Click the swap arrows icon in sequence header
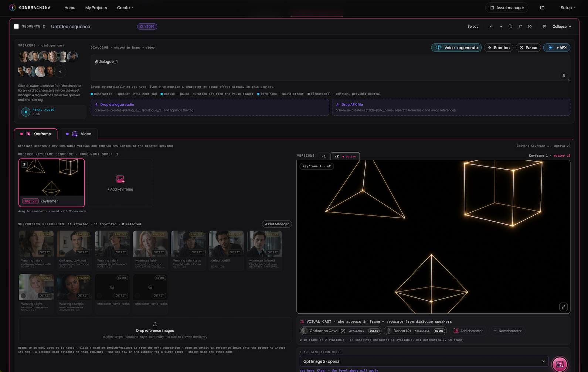588x372 pixels. [520, 27]
